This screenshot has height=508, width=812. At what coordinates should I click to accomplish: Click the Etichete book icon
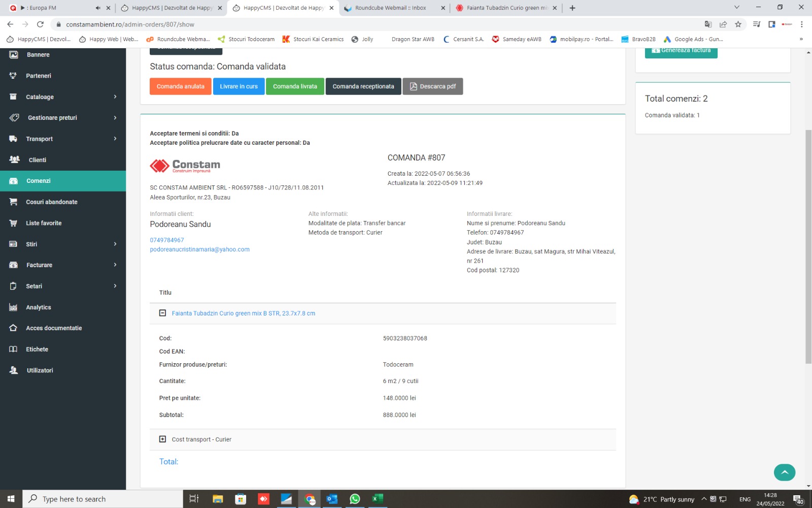tap(13, 349)
